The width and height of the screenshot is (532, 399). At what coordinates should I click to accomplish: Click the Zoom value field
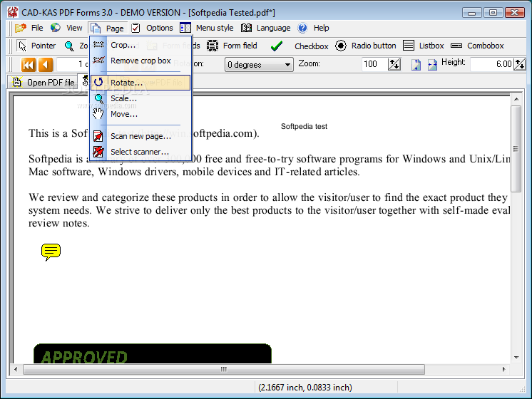click(x=374, y=64)
